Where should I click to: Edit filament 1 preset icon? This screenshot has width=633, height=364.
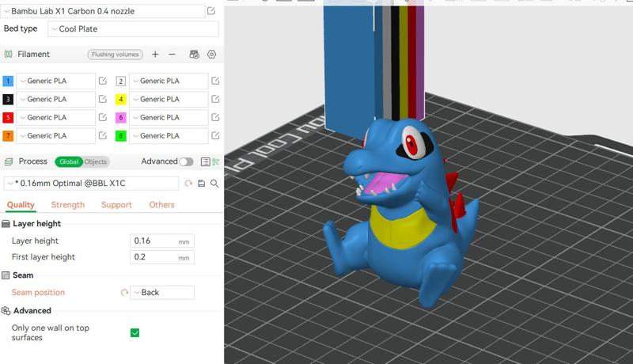tap(103, 81)
